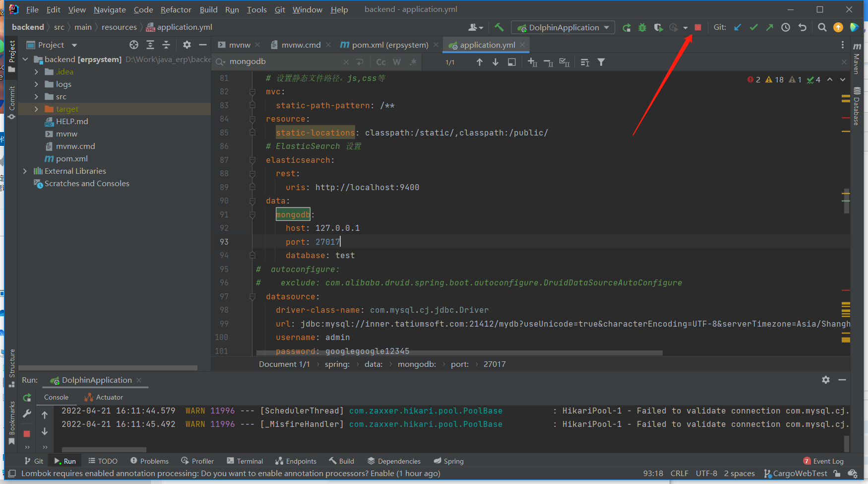Click the Debug bug icon in toolbar
Screen dimensions: 868x484
pyautogui.click(x=642, y=28)
